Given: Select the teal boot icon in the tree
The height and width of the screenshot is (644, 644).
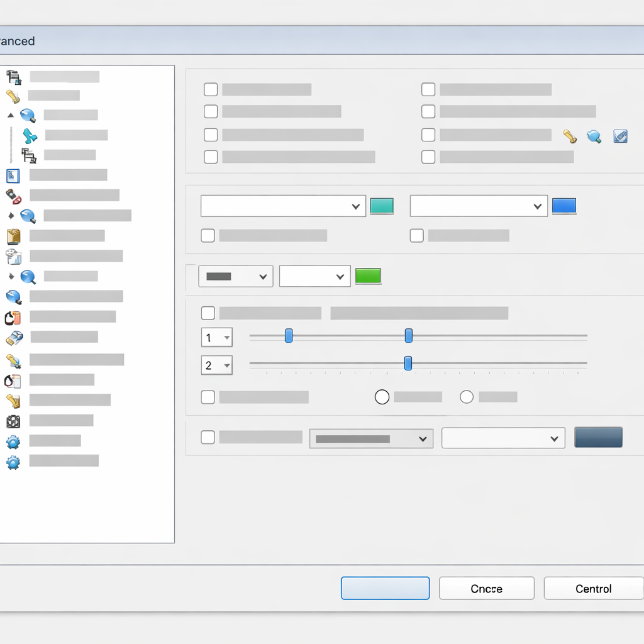Looking at the screenshot, I should click(30, 135).
